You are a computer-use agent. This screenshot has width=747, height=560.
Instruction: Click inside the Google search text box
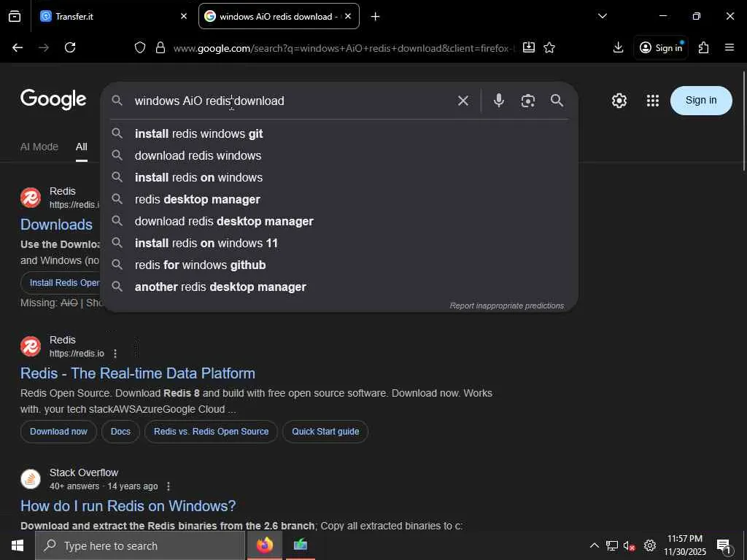[290, 101]
